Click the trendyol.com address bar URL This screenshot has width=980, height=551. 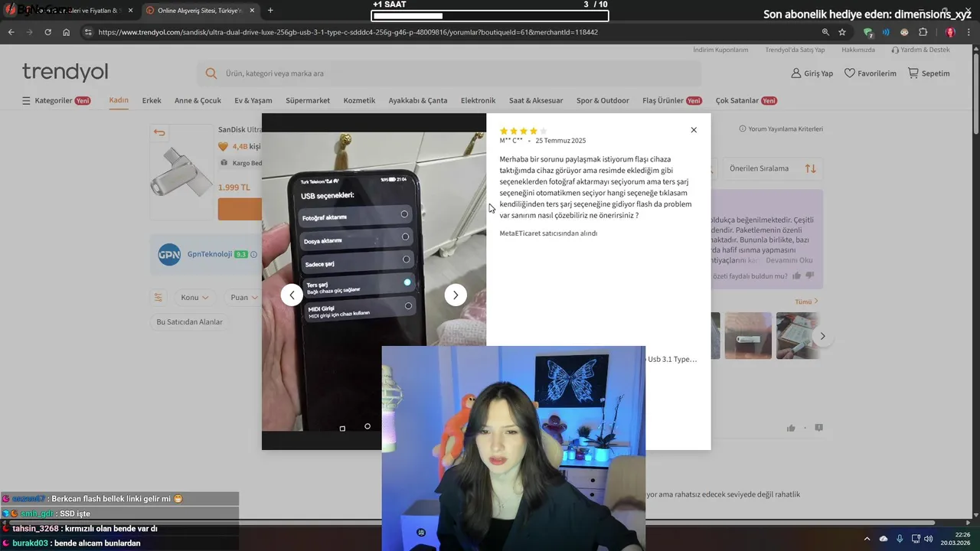(x=348, y=32)
